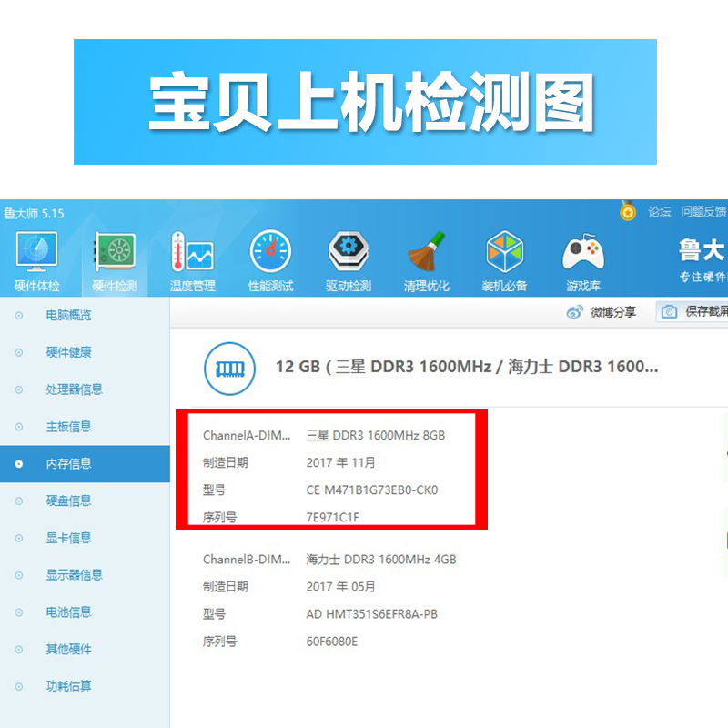
Task: Select 电脑概览 in sidebar
Action: (x=69, y=315)
